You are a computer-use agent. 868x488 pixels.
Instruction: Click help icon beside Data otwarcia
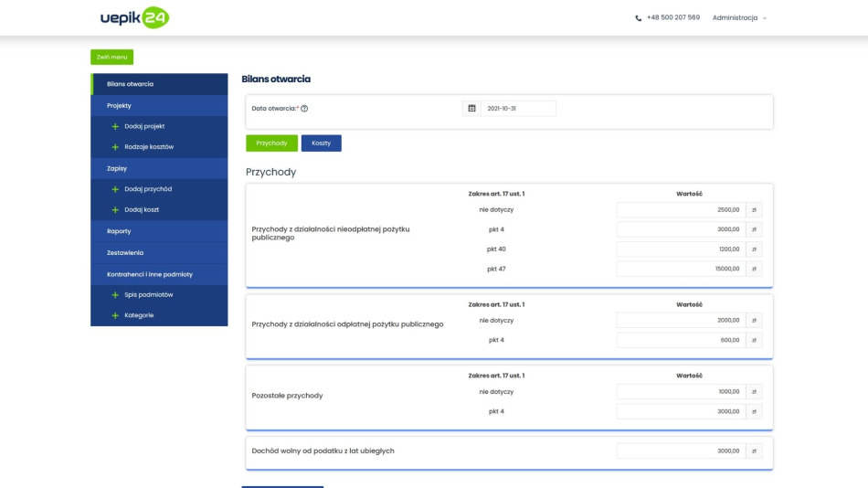tap(304, 109)
